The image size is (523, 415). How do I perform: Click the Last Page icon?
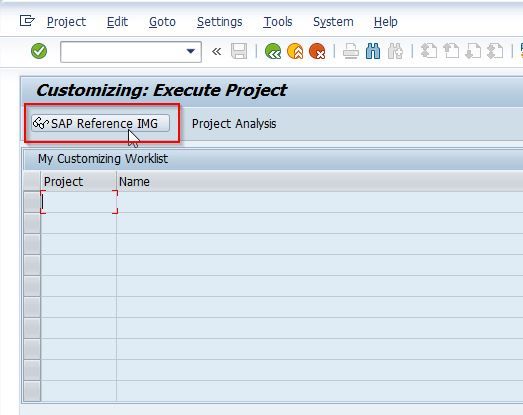tap(495, 51)
